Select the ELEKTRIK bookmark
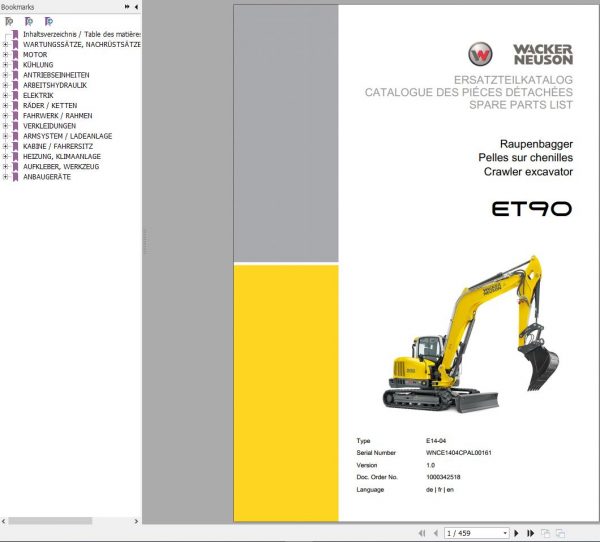The height and width of the screenshot is (542, 600). point(38,95)
